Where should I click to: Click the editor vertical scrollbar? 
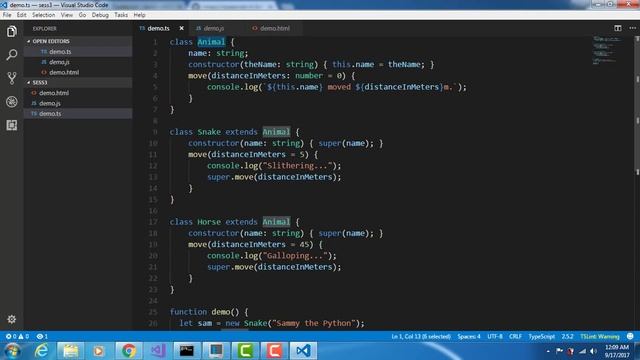pos(637,183)
